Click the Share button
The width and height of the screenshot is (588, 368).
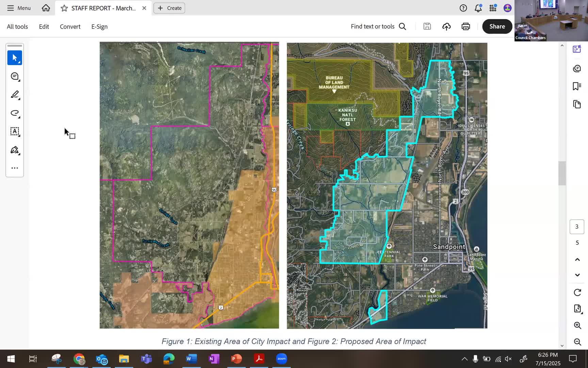[497, 27]
